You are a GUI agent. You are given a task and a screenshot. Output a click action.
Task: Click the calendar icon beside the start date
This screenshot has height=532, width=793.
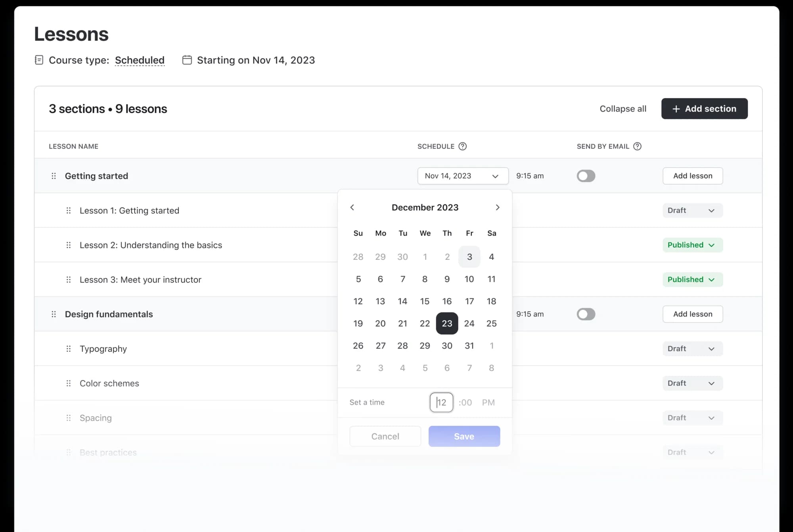click(x=187, y=60)
